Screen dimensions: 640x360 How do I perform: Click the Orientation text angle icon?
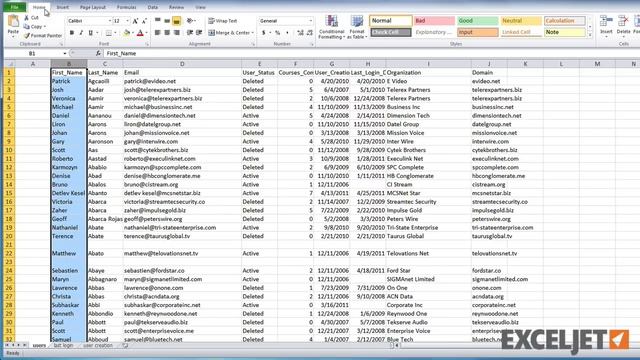[190, 21]
